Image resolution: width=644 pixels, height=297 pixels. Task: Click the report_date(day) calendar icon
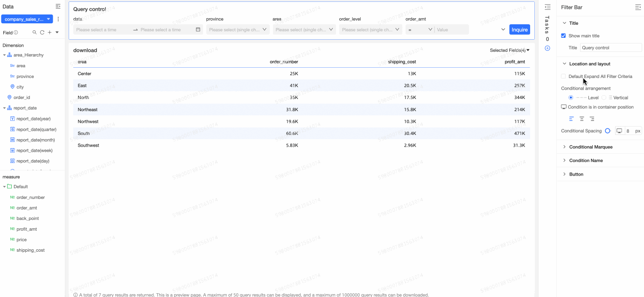(13, 161)
